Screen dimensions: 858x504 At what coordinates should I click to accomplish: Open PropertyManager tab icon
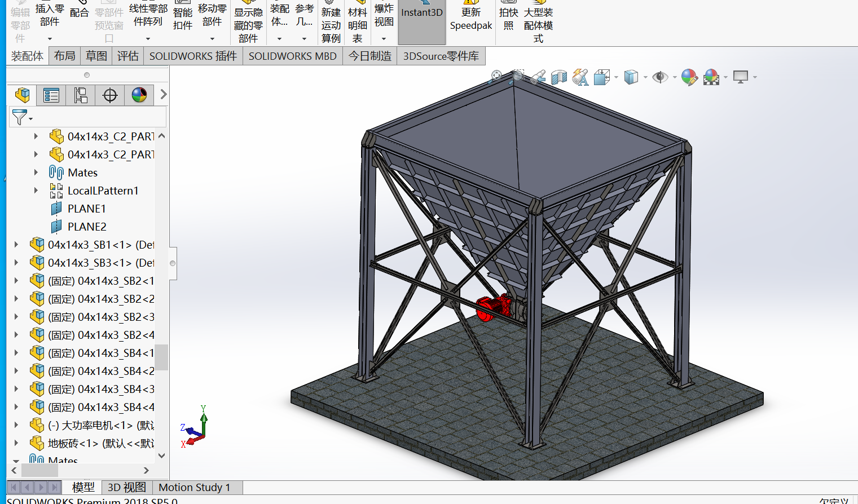(51, 95)
